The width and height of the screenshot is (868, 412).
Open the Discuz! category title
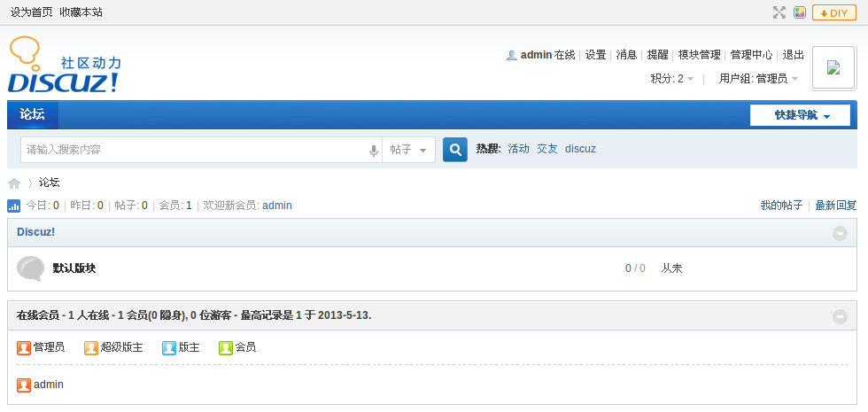pos(36,232)
